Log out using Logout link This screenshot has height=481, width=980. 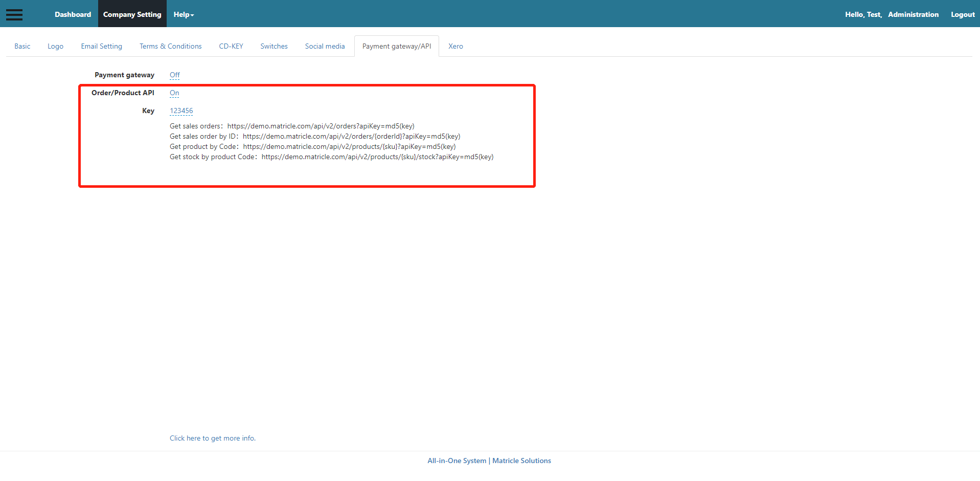tap(963, 14)
